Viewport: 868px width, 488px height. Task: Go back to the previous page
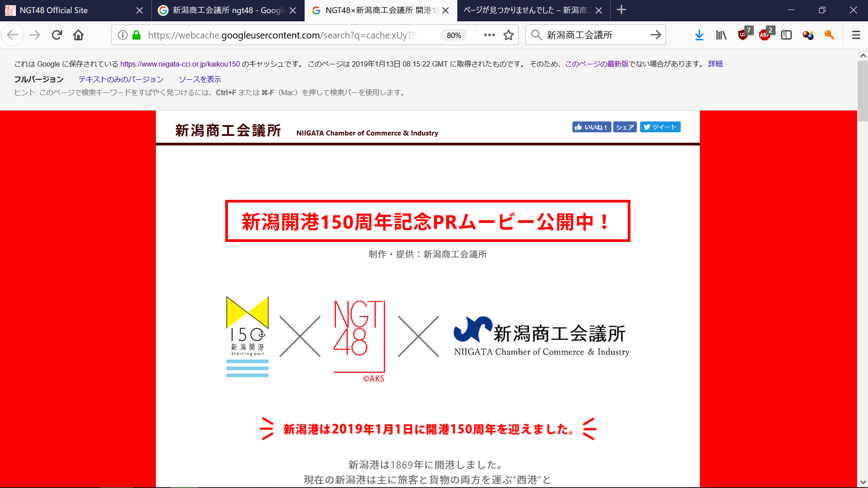(x=13, y=35)
